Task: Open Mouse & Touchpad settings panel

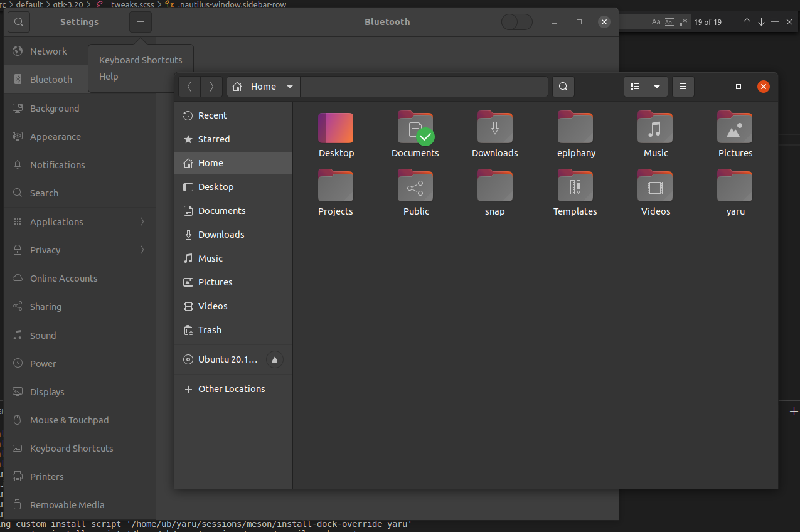Action: [x=80, y=420]
